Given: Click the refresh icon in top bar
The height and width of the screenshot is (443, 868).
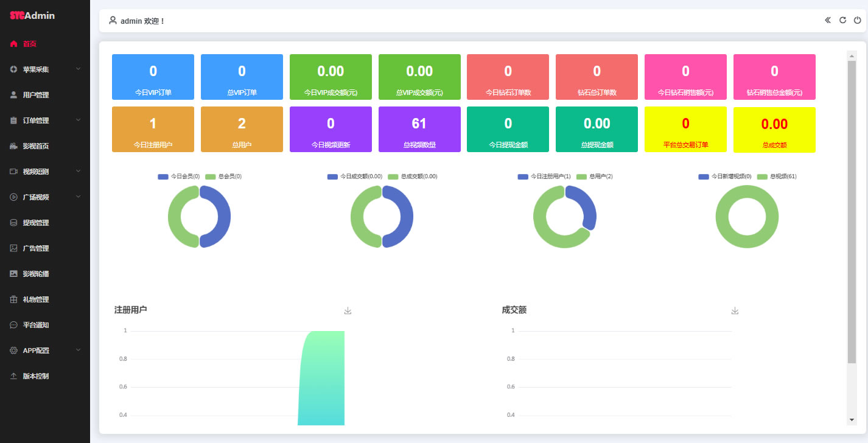Looking at the screenshot, I should click(842, 20).
